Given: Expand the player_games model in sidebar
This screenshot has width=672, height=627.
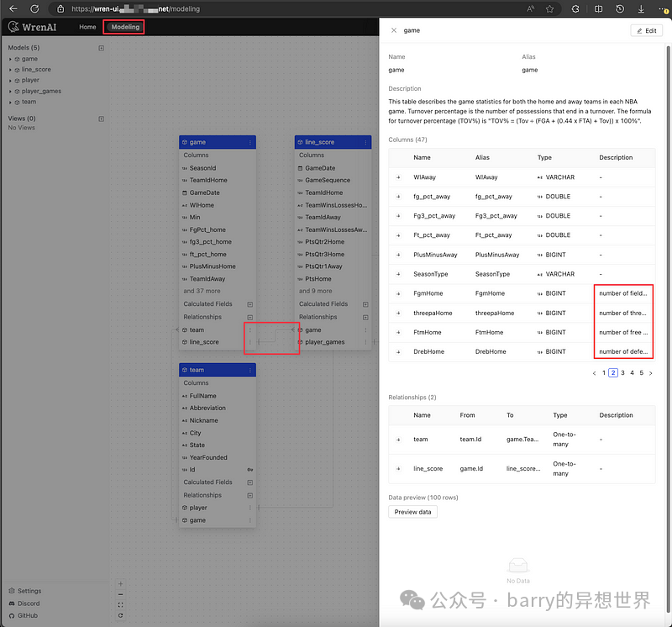Looking at the screenshot, I should coord(10,92).
